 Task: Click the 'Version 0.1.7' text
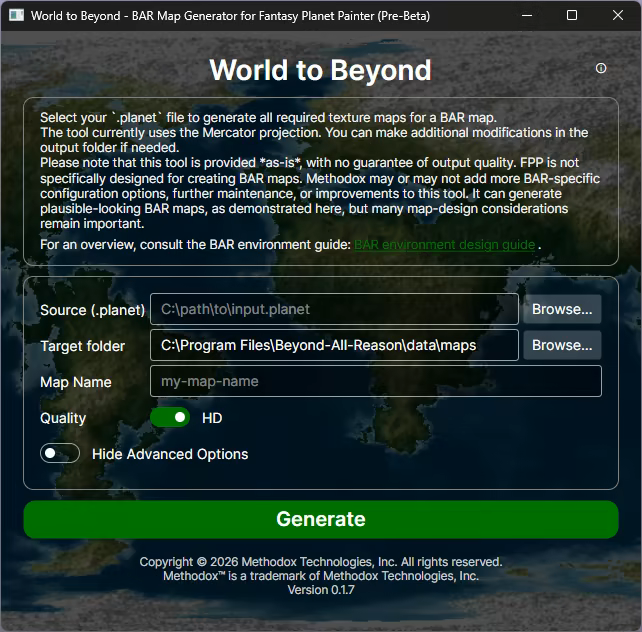tap(321, 590)
